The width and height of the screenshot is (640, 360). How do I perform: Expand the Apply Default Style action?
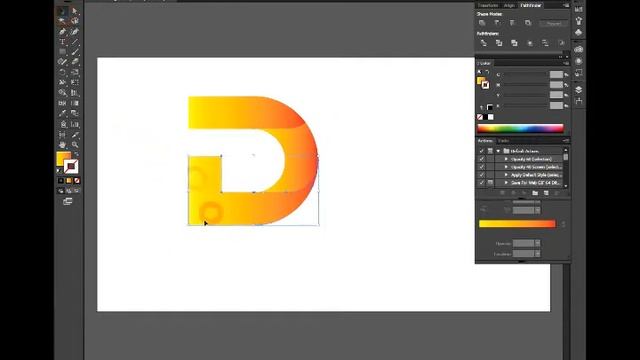tap(506, 175)
